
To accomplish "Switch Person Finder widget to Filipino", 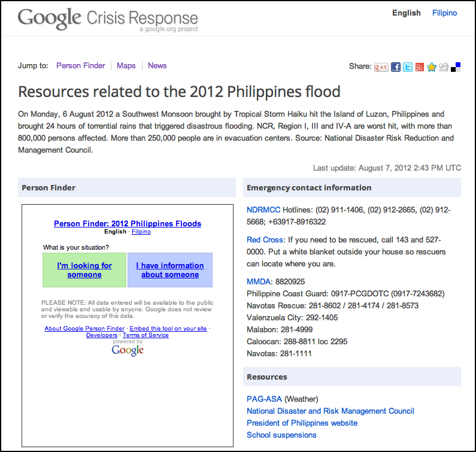I will (141, 232).
